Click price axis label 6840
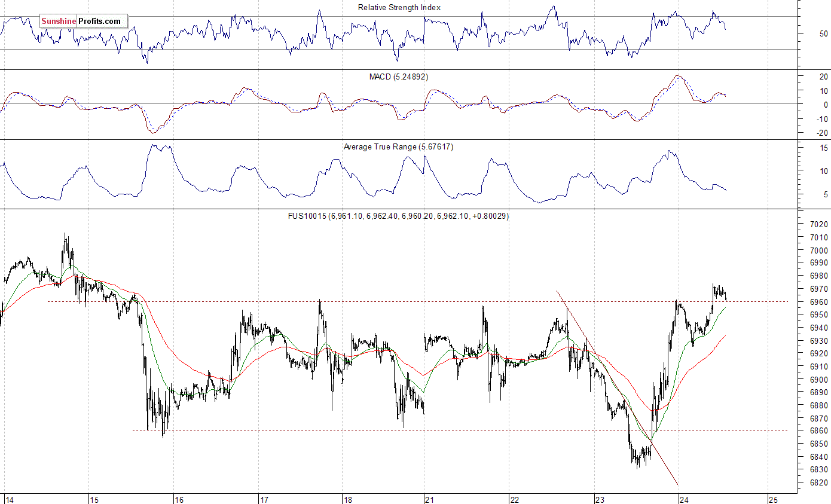Screen dimensions: 831x504 point(819,457)
